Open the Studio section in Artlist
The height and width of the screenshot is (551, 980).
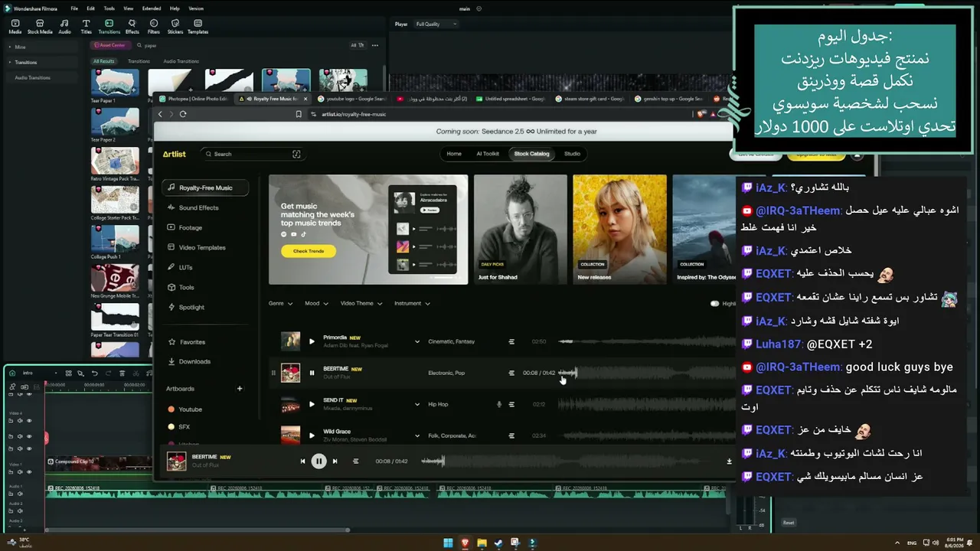tap(572, 154)
